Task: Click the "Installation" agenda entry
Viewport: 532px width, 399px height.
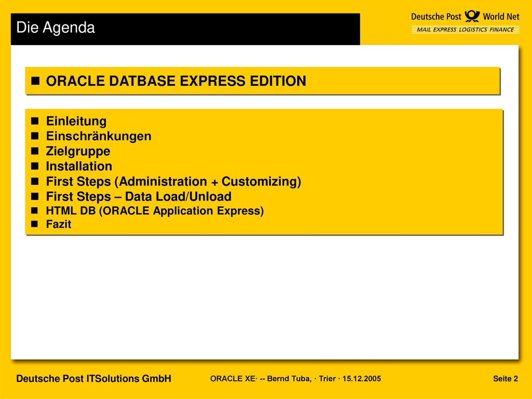Action: (79, 166)
